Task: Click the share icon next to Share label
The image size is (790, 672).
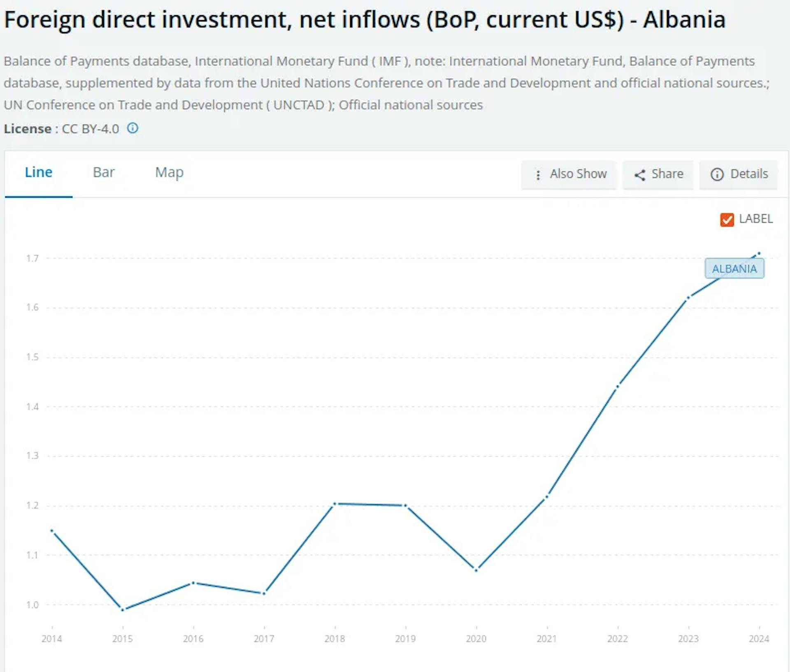Action: pos(639,174)
